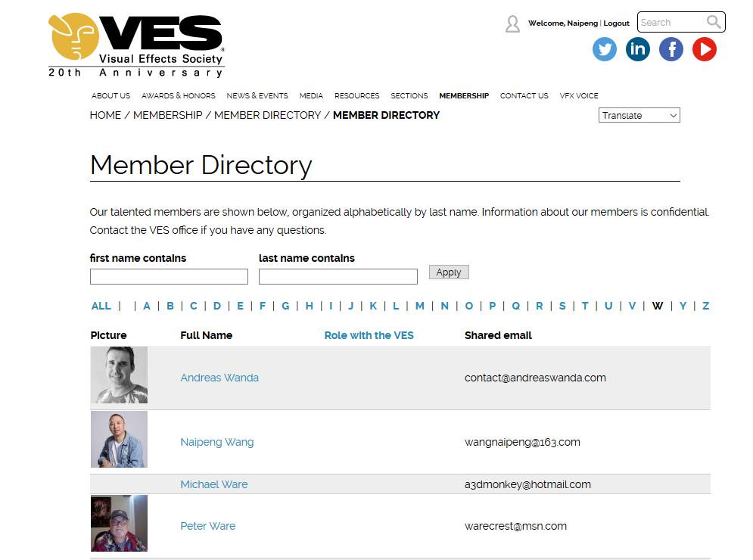Click the Apply filter button
The image size is (753, 560).
pos(449,272)
